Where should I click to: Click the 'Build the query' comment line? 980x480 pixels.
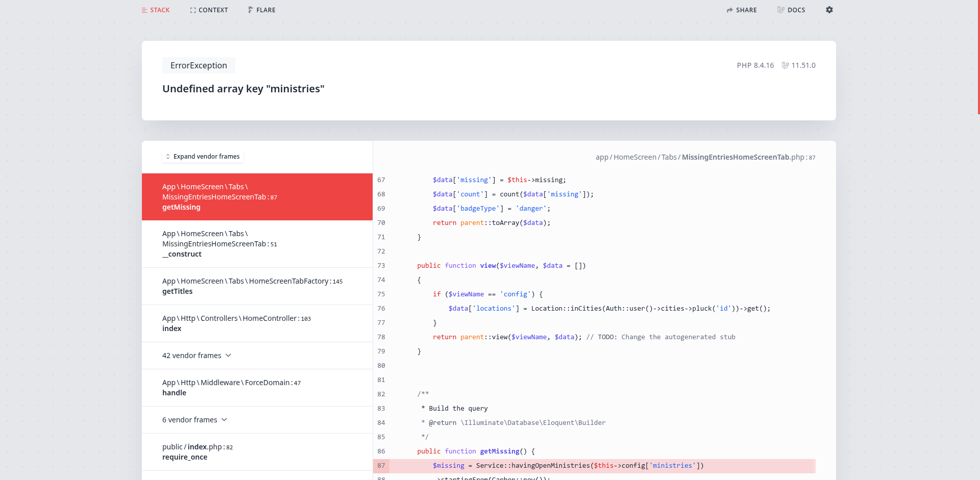point(454,409)
